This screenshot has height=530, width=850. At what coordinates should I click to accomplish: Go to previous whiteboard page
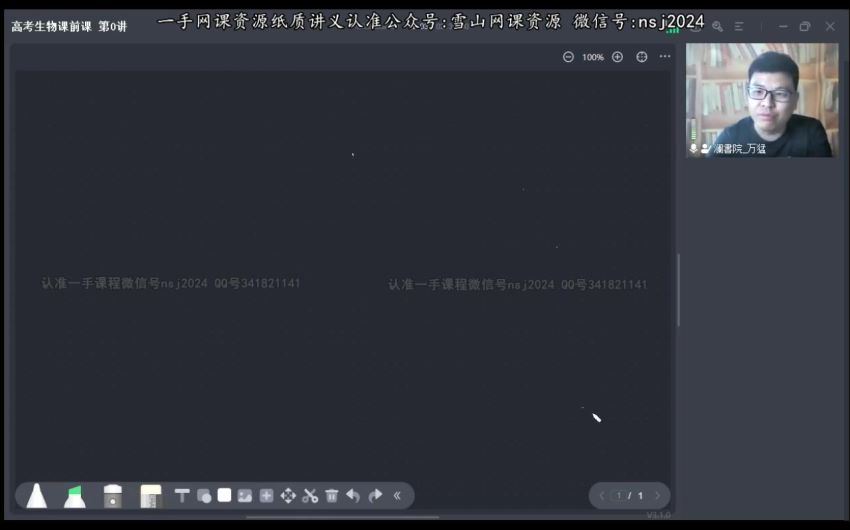[601, 495]
